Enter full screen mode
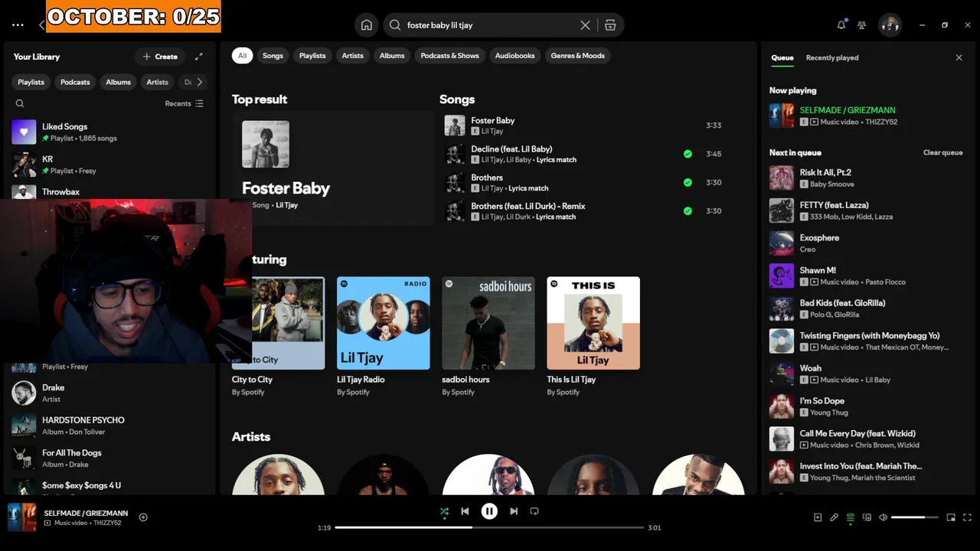 tap(967, 517)
